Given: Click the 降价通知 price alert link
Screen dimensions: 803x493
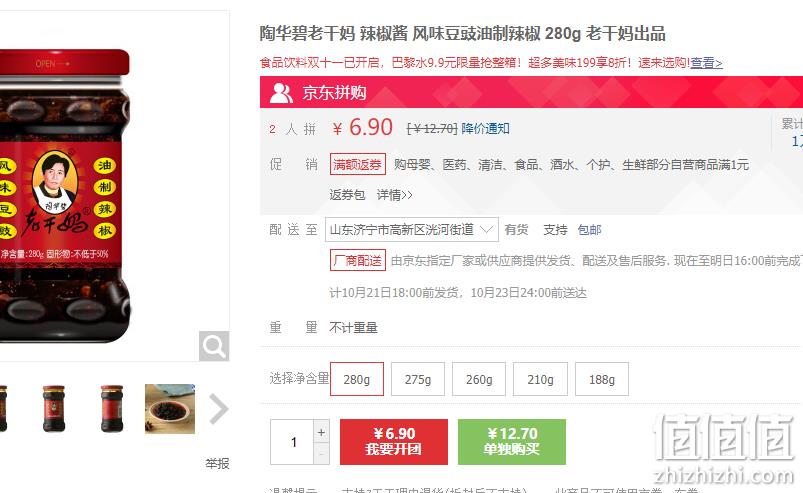Looking at the screenshot, I should 485,128.
